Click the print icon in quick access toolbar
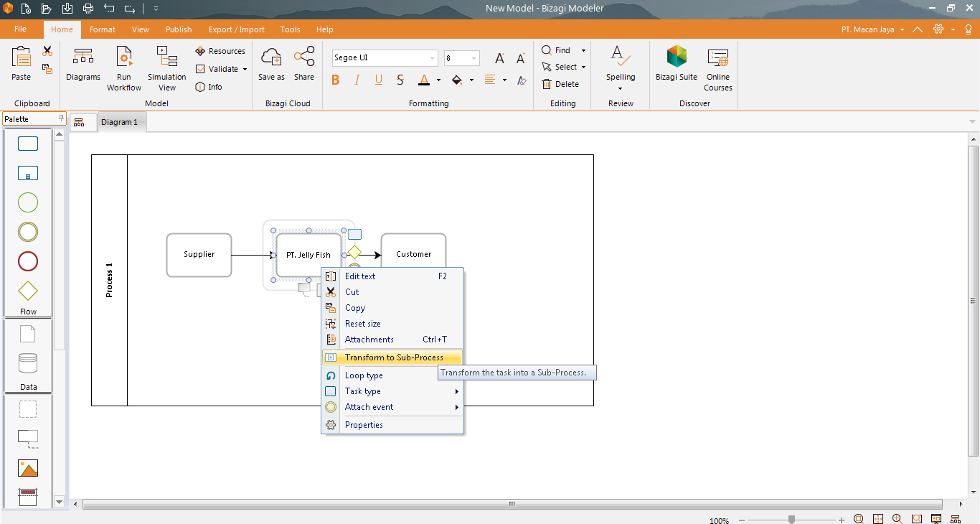The width and height of the screenshot is (980, 524). [x=88, y=9]
